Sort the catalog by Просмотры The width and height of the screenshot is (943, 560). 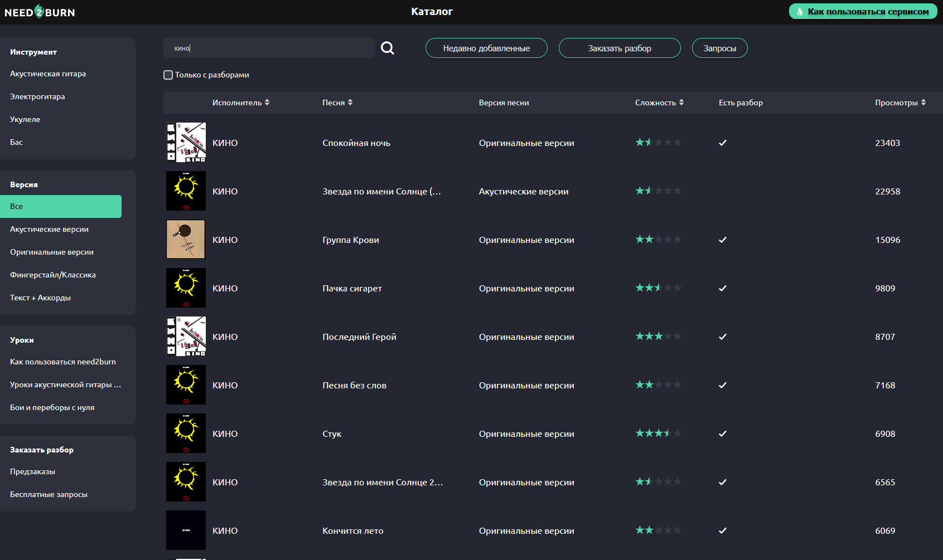(901, 103)
